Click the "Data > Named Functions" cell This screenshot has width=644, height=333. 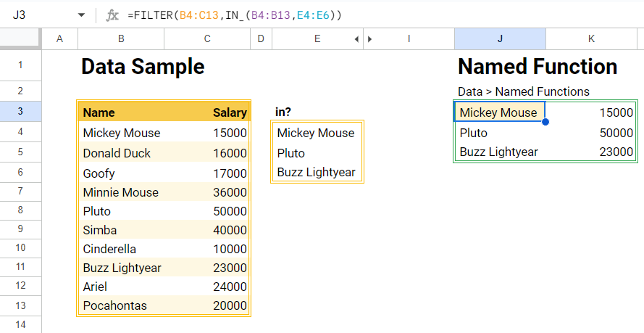(x=524, y=91)
